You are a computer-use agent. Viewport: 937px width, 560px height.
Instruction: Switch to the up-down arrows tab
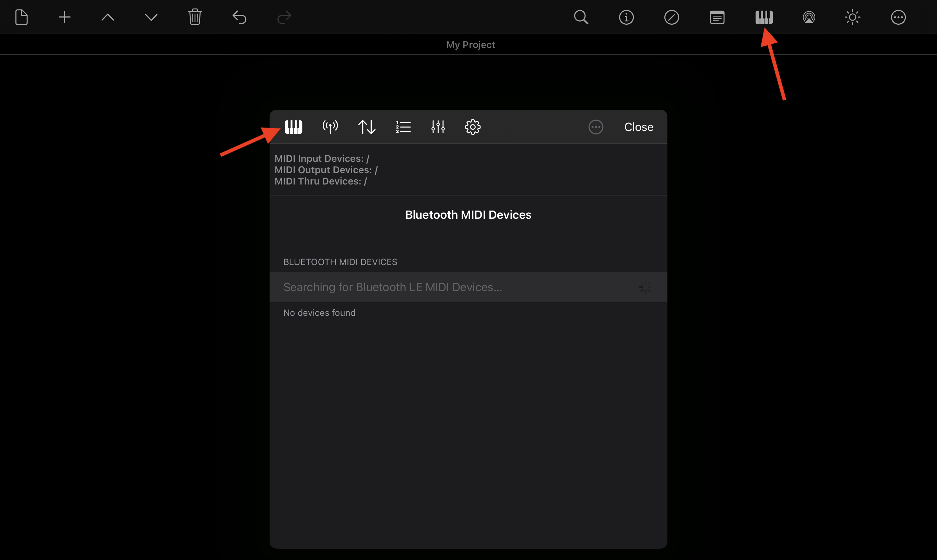(367, 127)
